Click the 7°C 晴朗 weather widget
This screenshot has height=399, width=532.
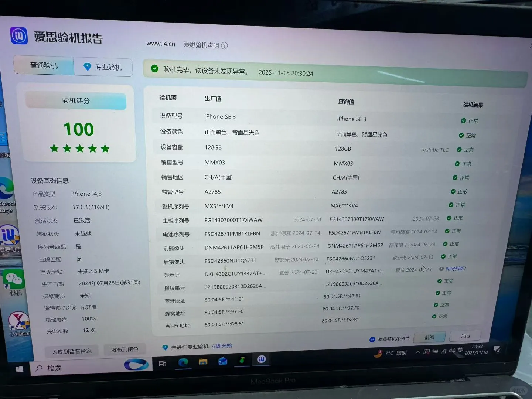389,354
